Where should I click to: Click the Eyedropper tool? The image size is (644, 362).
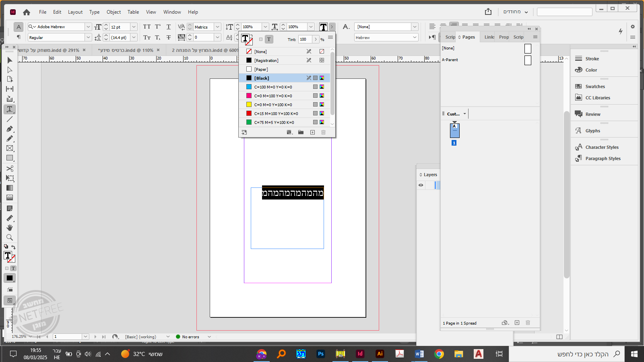click(10, 218)
